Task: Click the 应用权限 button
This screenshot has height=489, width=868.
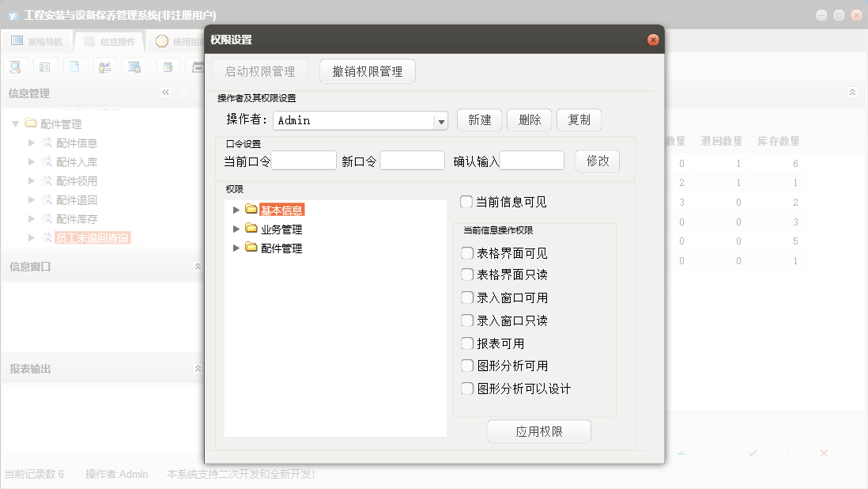Action: (539, 432)
